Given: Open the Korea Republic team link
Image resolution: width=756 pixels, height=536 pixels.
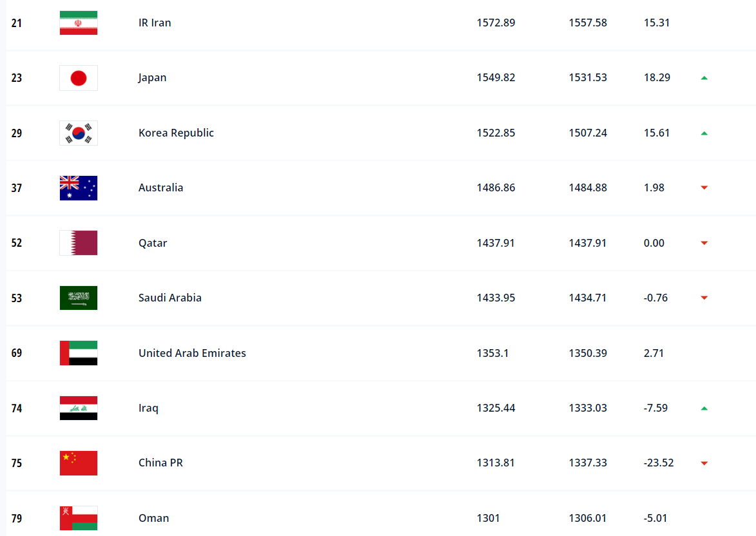Looking at the screenshot, I should (176, 133).
